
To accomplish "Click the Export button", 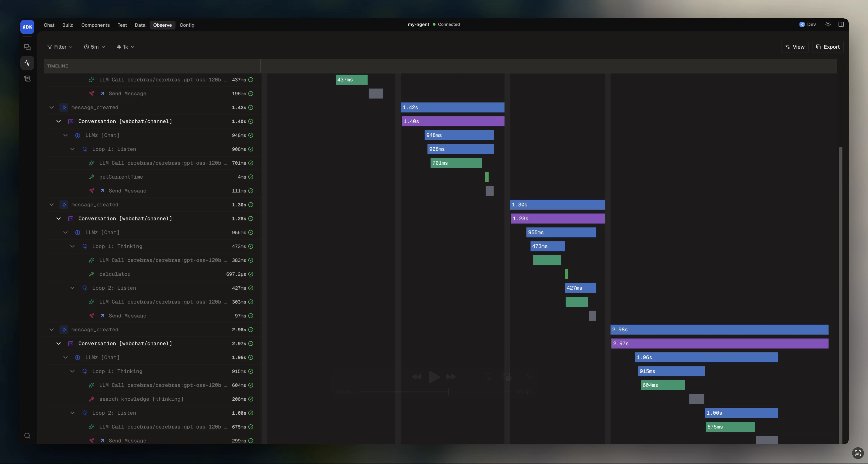I will pos(827,47).
